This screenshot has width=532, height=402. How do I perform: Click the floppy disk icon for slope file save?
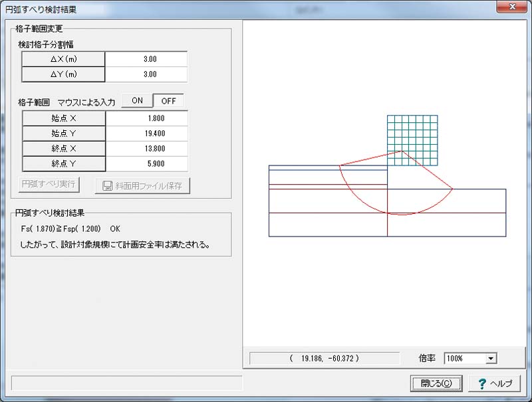[x=107, y=186]
